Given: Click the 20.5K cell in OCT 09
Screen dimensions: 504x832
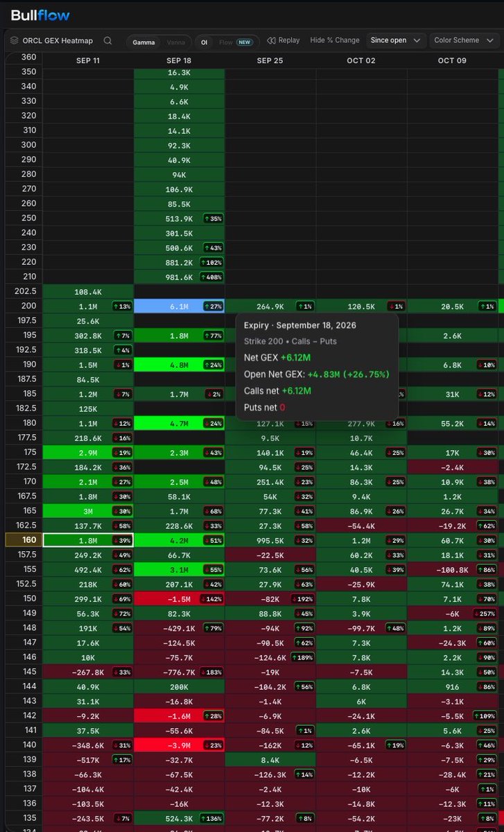Looking at the screenshot, I should pos(452,306).
